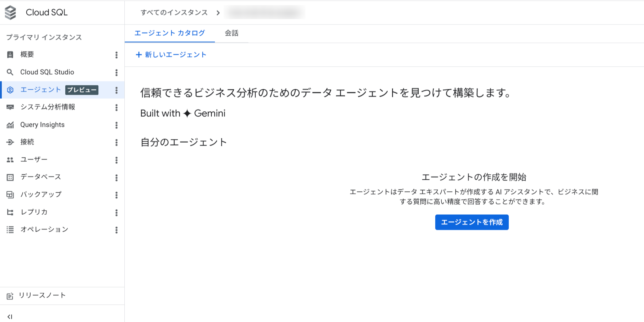Open the エージェント three-dot menu
This screenshot has height=322, width=644.
click(116, 90)
